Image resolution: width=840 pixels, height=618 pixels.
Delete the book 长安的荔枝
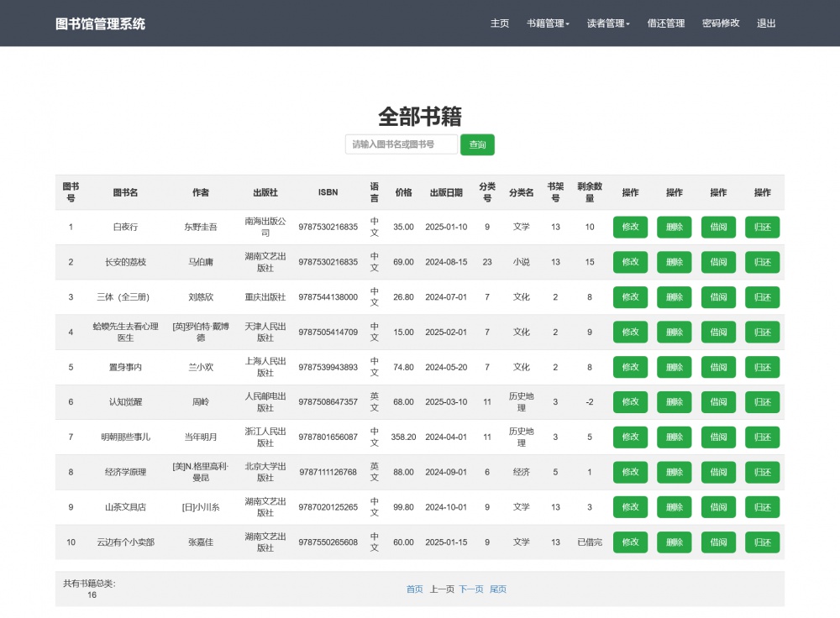point(674,262)
